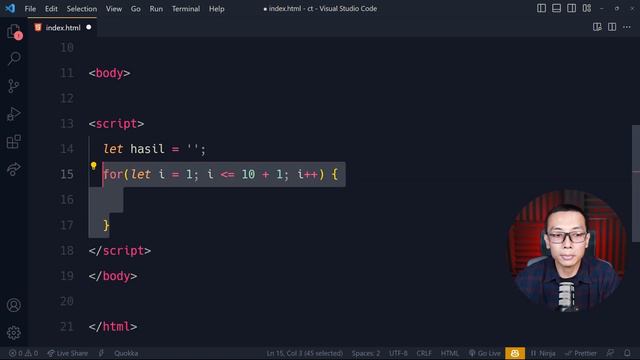This screenshot has width=640, height=360.
Task: Toggle the primary side bar layout button
Action: click(x=541, y=8)
